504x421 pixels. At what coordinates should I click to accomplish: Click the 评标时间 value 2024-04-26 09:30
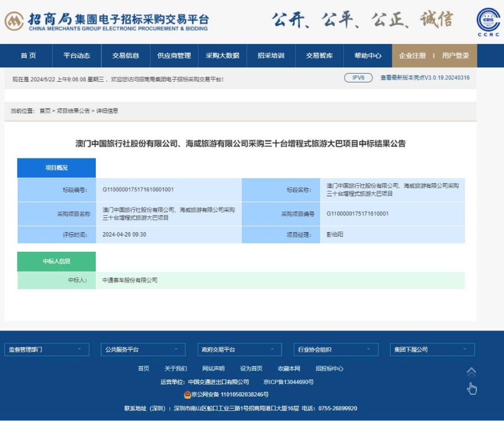click(x=124, y=235)
